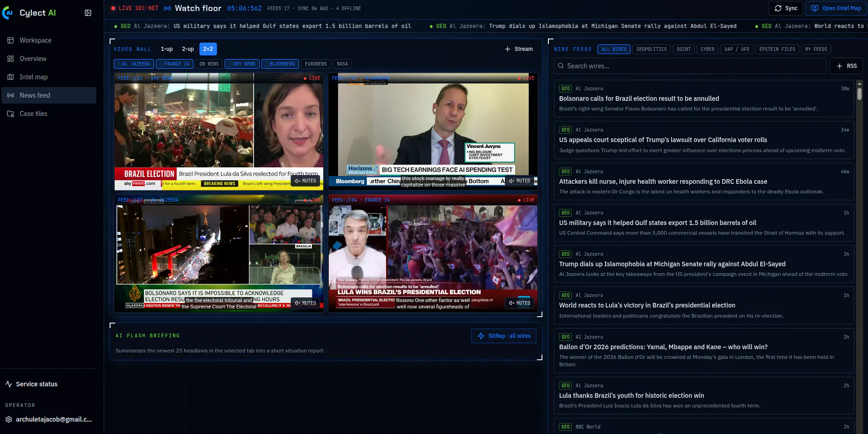Select EPSTEIN FILES wire tab
The image size is (868, 434).
[x=777, y=49]
